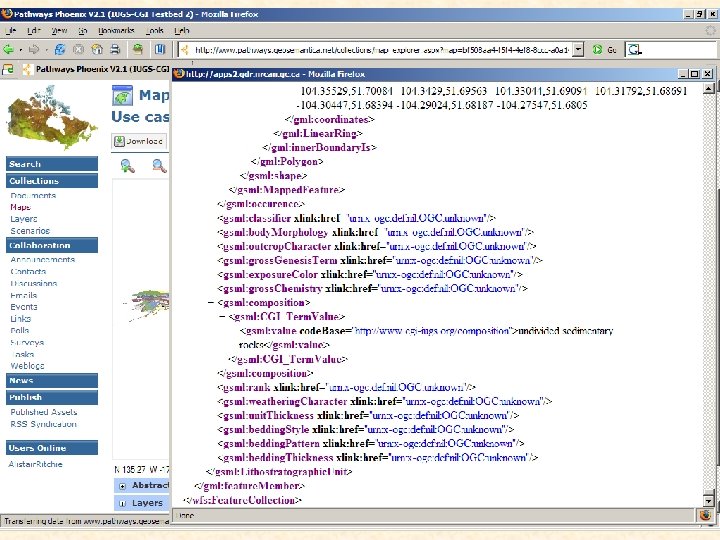Open the Documents link
Viewport: 720px width, 540px height.
(33, 196)
